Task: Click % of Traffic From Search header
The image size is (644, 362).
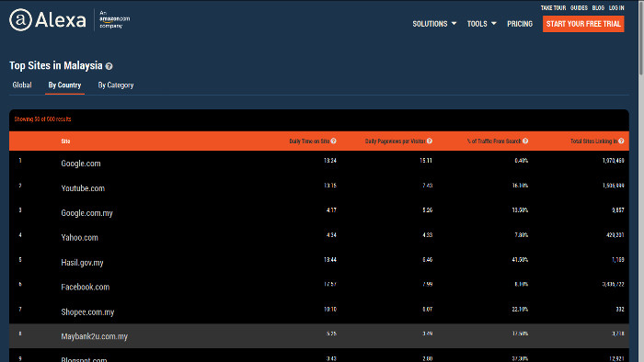Action: click(494, 141)
